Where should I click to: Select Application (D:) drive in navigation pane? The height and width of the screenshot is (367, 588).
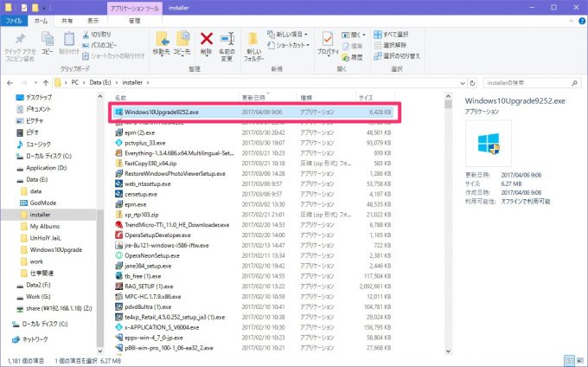coord(46,168)
